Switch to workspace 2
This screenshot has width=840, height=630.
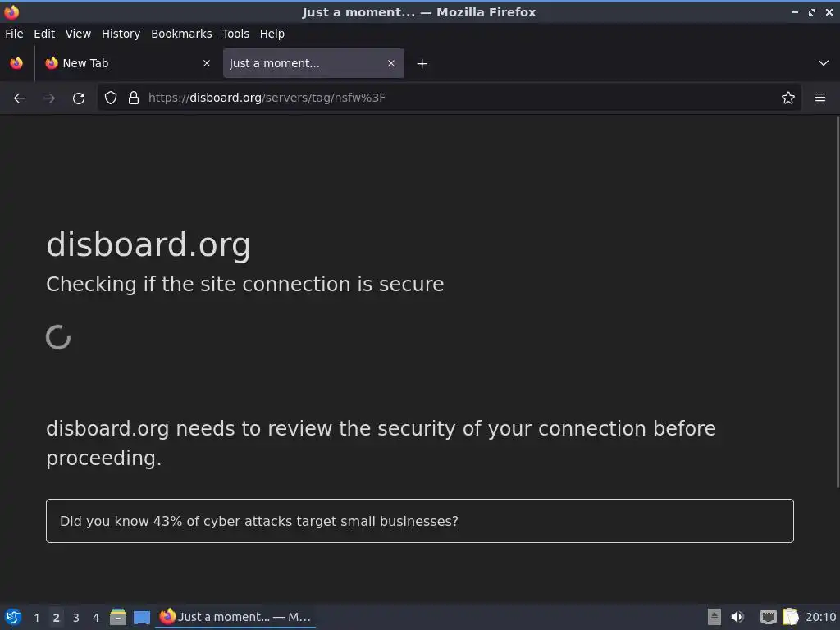(56, 618)
